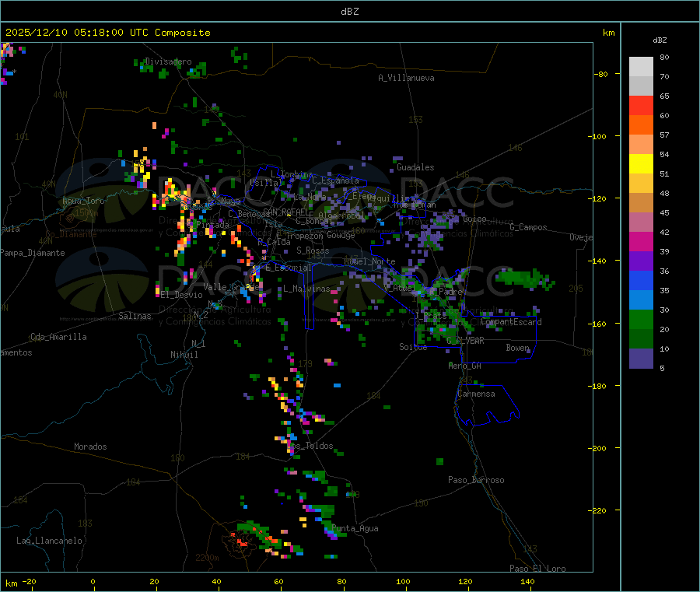The width and height of the screenshot is (700, 592).
Task: Click the CompantEscard label
Action: pyautogui.click(x=511, y=322)
